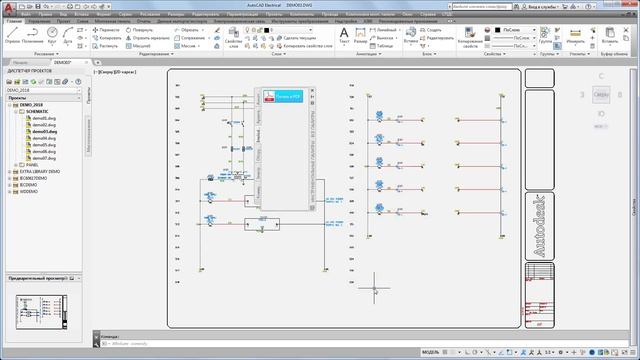Select the Отрезок line tool
Image resolution: width=640 pixels, height=360 pixels.
click(12, 35)
